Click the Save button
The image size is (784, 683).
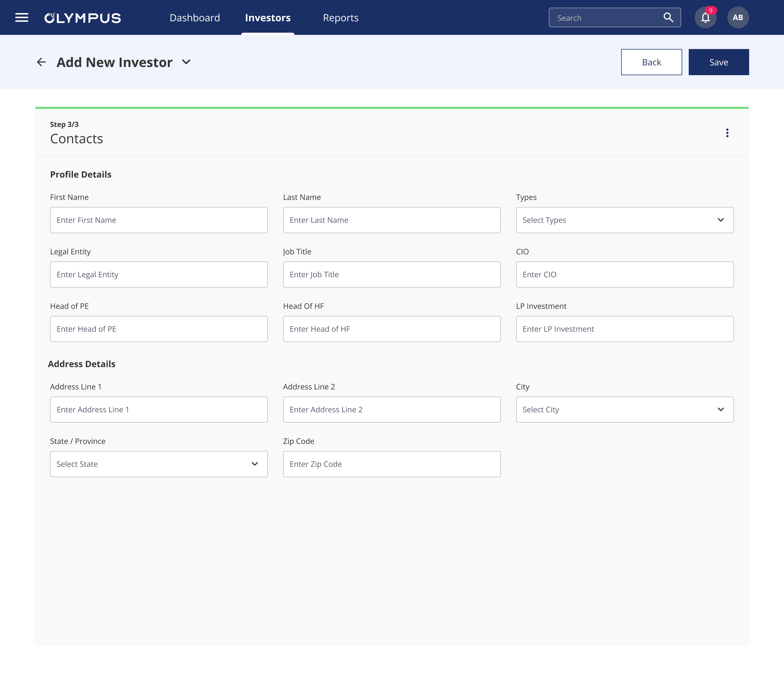click(x=718, y=62)
